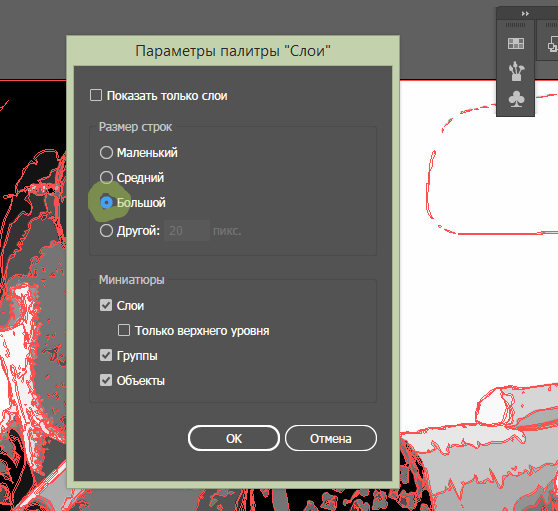The image size is (558, 511).
Task: Open the Brushes panel cup icon
Action: point(516,71)
